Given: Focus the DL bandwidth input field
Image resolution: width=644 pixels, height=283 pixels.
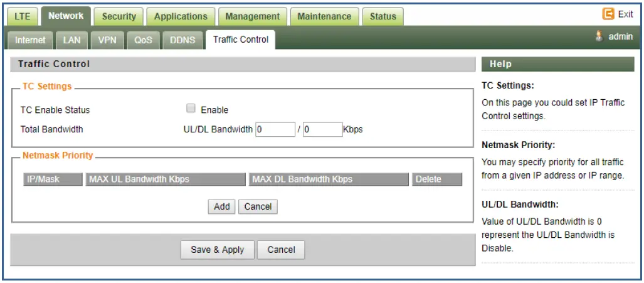Looking at the screenshot, I should pos(322,130).
